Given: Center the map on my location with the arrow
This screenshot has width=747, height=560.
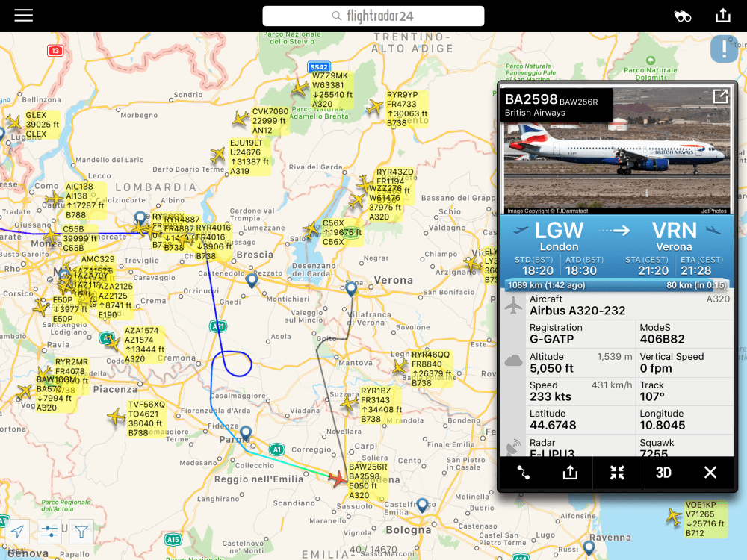Looking at the screenshot, I should pos(18,531).
